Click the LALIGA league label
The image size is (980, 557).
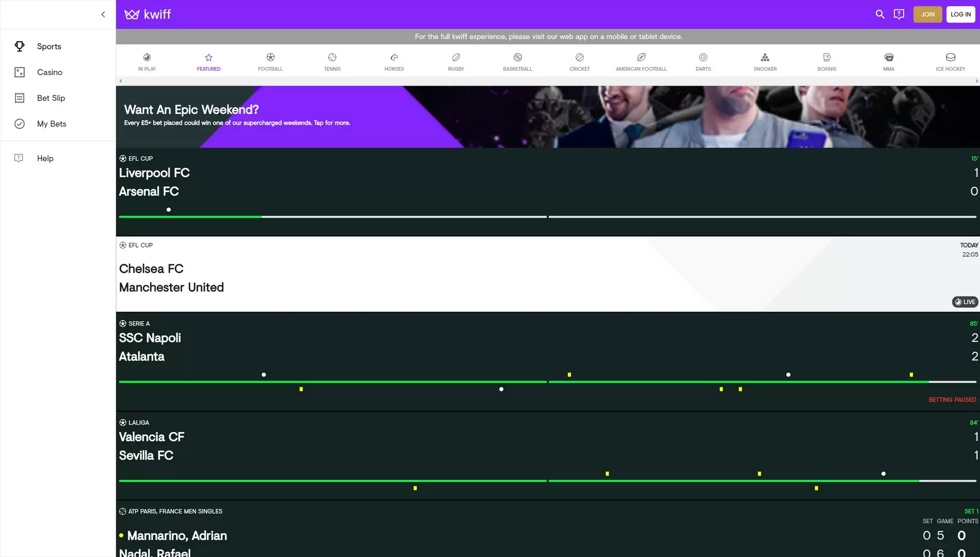click(139, 422)
